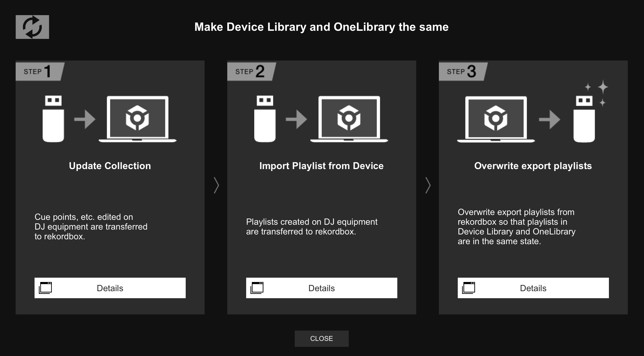
Task: Open Details for Overwrite export playlists
Action: pos(533,288)
